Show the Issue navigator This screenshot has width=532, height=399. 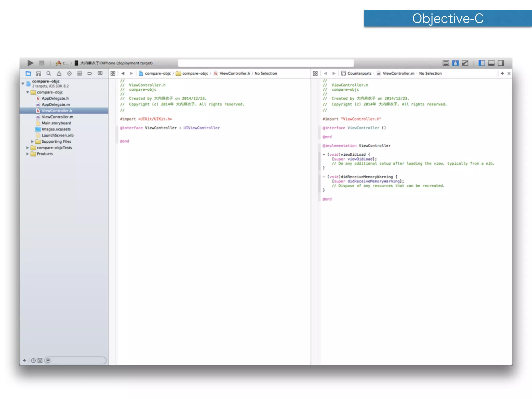[59, 74]
